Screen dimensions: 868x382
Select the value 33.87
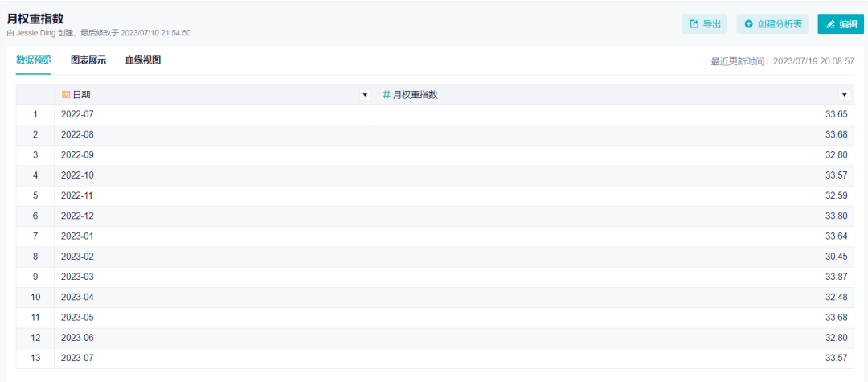836,277
